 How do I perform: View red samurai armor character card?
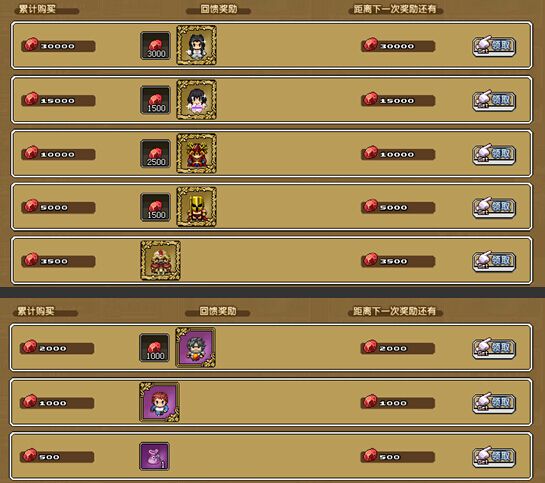click(x=196, y=153)
